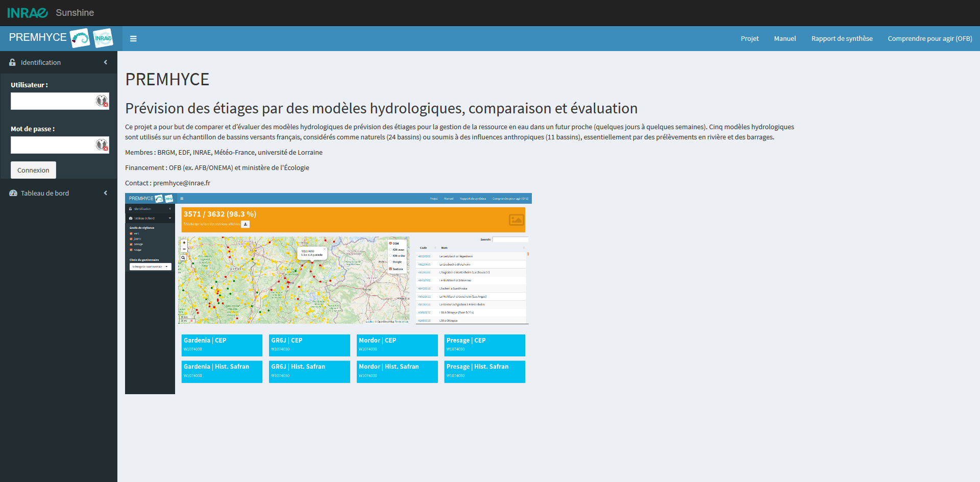The image size is (980, 482).
Task: Click the INRAE logo in top bar
Action: (28, 13)
